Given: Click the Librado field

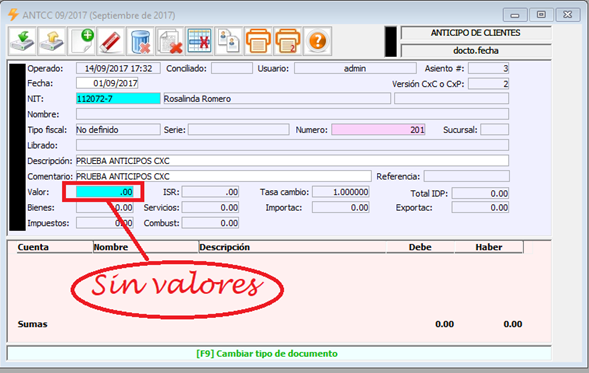Looking at the screenshot, I should click(292, 145).
